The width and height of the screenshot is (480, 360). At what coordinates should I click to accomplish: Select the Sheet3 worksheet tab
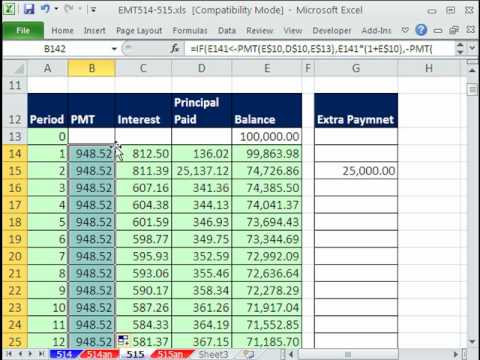pyautogui.click(x=213, y=354)
